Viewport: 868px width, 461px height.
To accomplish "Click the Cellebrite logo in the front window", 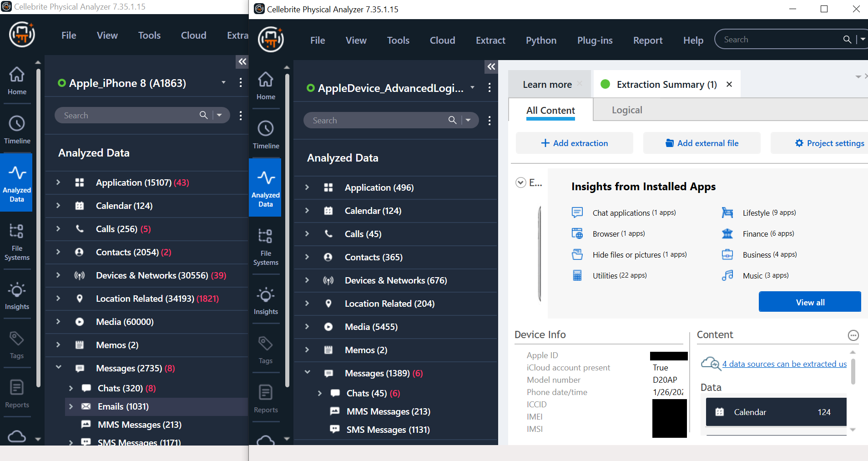I will coord(271,39).
